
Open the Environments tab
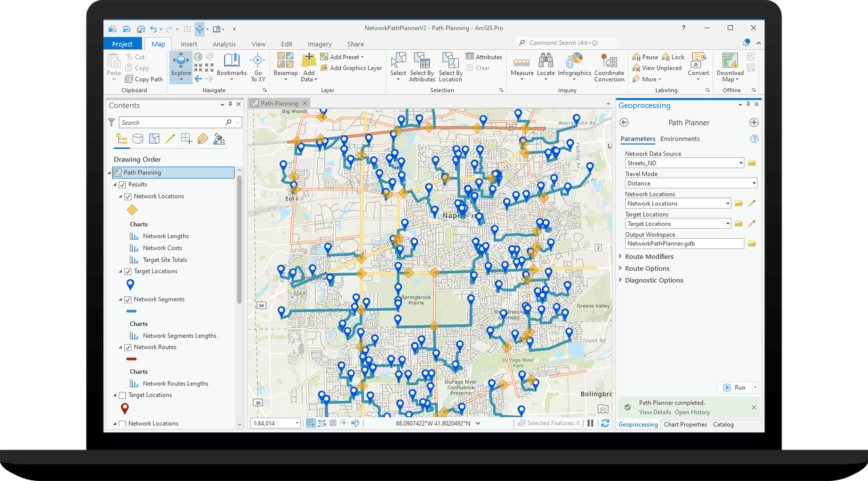[679, 139]
